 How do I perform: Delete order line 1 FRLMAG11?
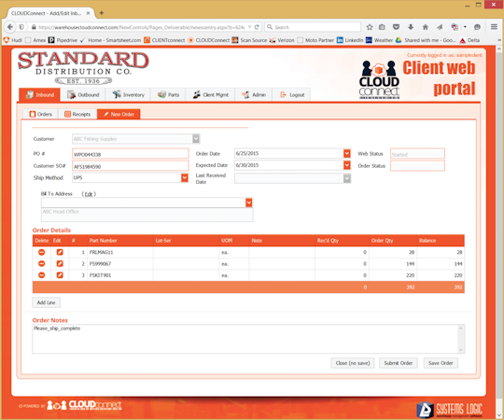tap(41, 252)
